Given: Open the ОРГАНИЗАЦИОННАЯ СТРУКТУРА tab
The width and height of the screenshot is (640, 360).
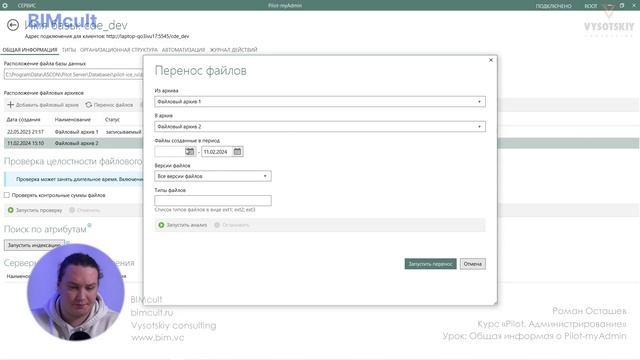Looking at the screenshot, I should coord(119,50).
